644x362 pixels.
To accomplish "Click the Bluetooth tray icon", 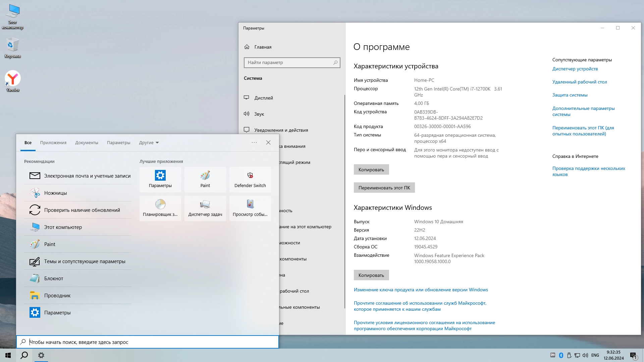I will click(x=561, y=355).
